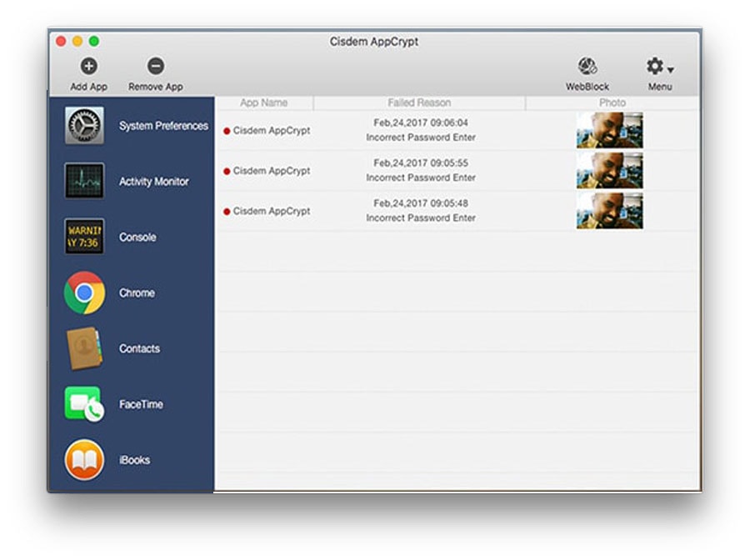Screen dimensions: 750x560
Task: Click red dot beside 09:06:04 entry
Action: tap(227, 131)
